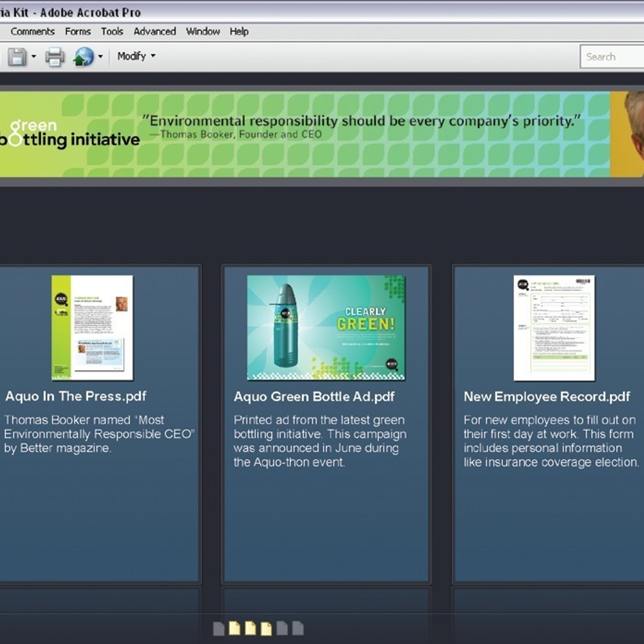Open the globe icon dropdown arrow
The width and height of the screenshot is (644, 644).
click(100, 56)
